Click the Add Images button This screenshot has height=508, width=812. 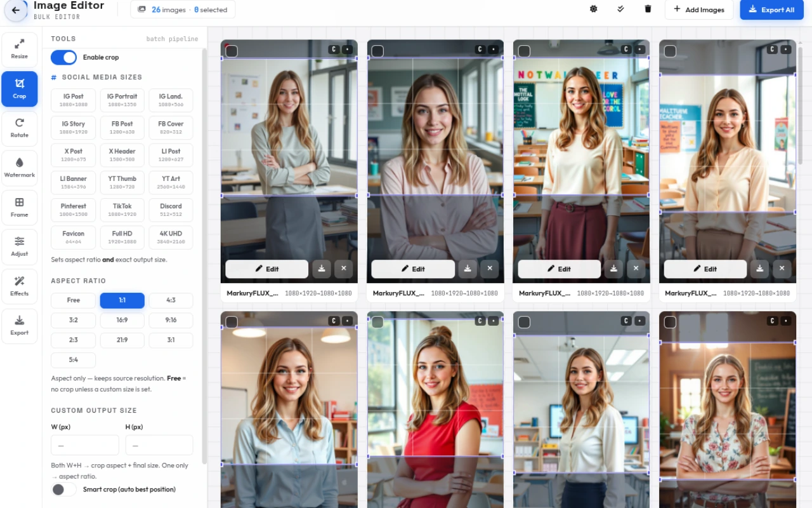[699, 10]
